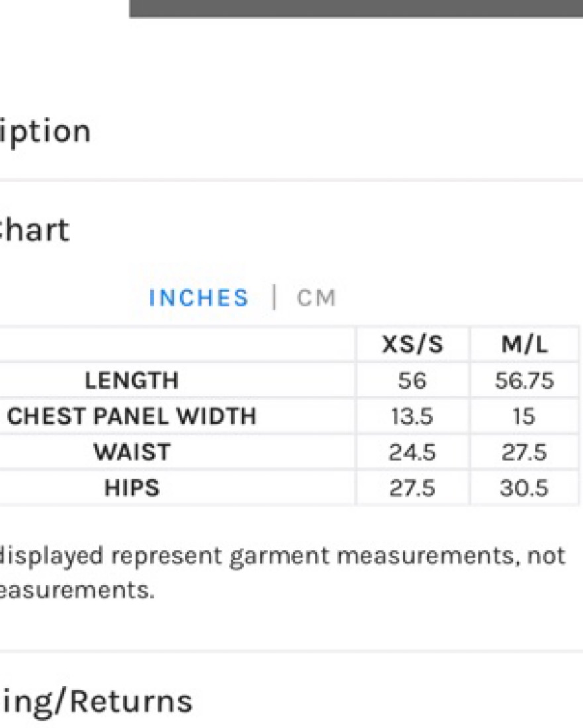Click the garment measurements note text
583x728 pixels.
point(283,573)
